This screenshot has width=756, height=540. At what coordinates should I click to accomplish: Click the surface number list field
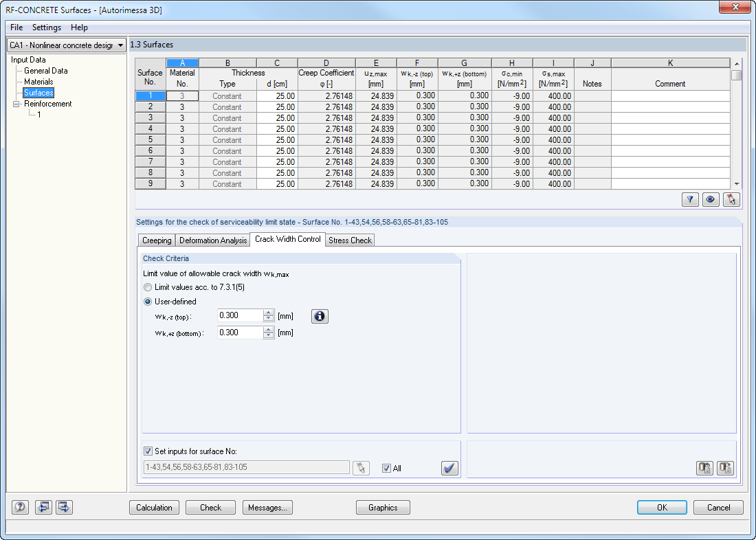pyautogui.click(x=246, y=467)
